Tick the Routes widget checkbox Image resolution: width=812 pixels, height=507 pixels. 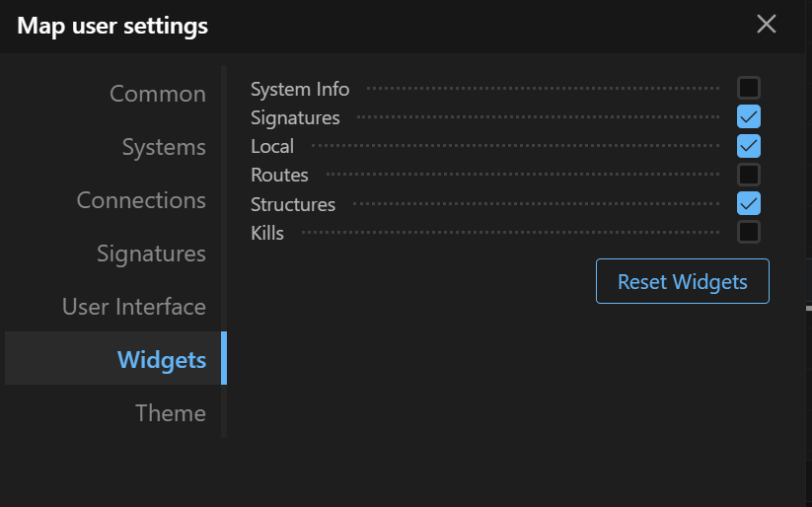point(749,175)
